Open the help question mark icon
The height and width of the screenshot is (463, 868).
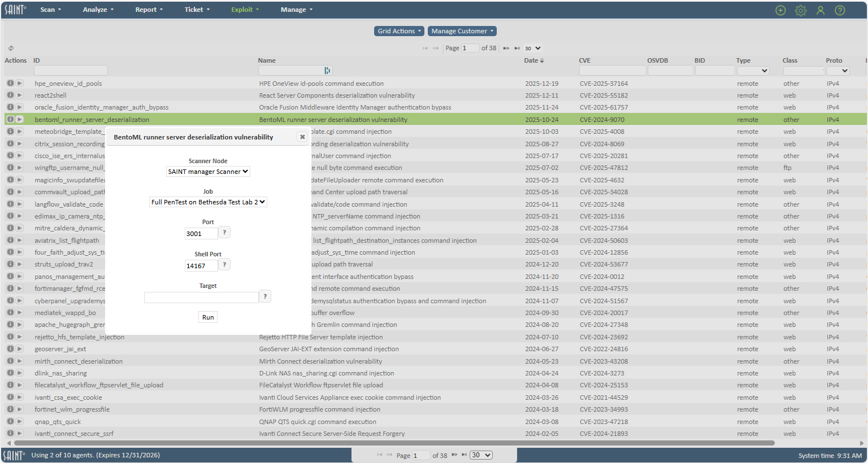coord(840,10)
